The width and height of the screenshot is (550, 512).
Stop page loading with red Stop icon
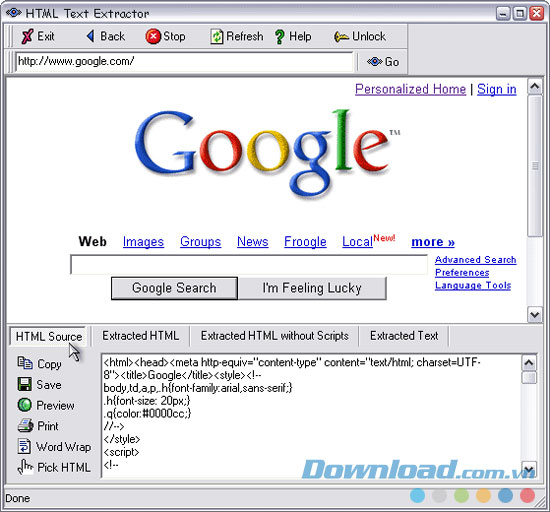(x=153, y=36)
